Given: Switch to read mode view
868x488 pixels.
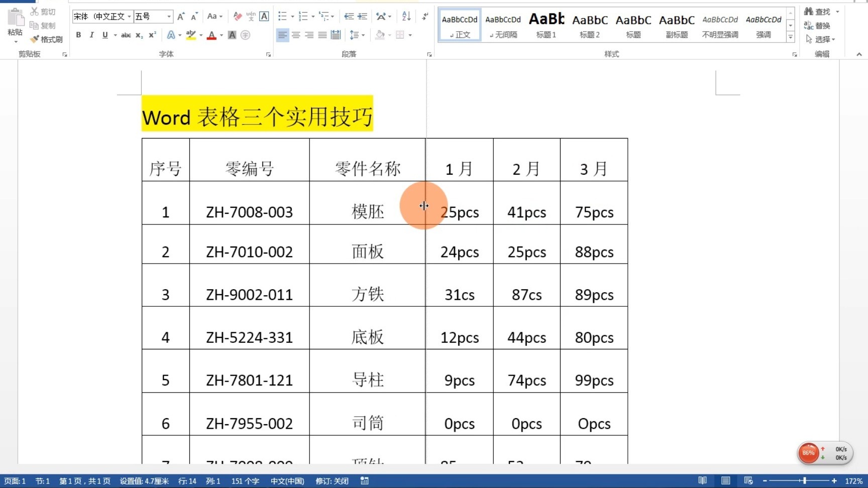Looking at the screenshot, I should [703, 481].
